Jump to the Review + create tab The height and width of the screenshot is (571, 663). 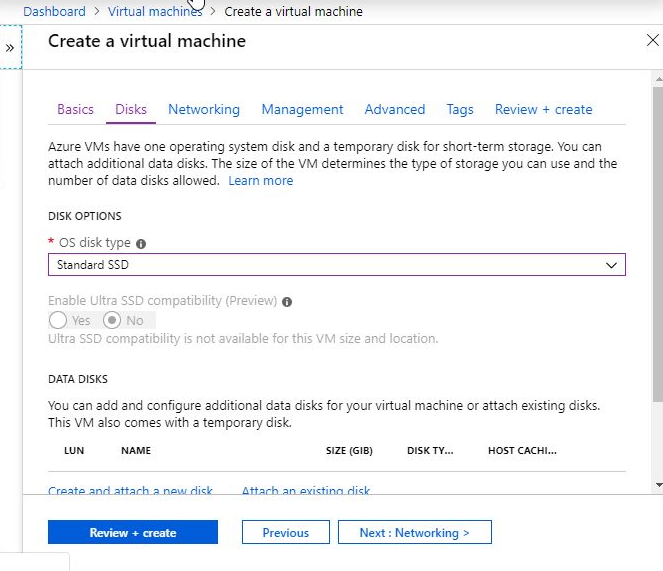(x=543, y=110)
